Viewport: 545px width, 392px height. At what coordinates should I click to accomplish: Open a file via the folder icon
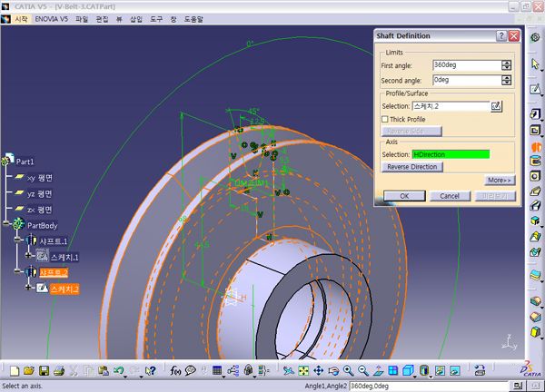pyautogui.click(x=29, y=371)
